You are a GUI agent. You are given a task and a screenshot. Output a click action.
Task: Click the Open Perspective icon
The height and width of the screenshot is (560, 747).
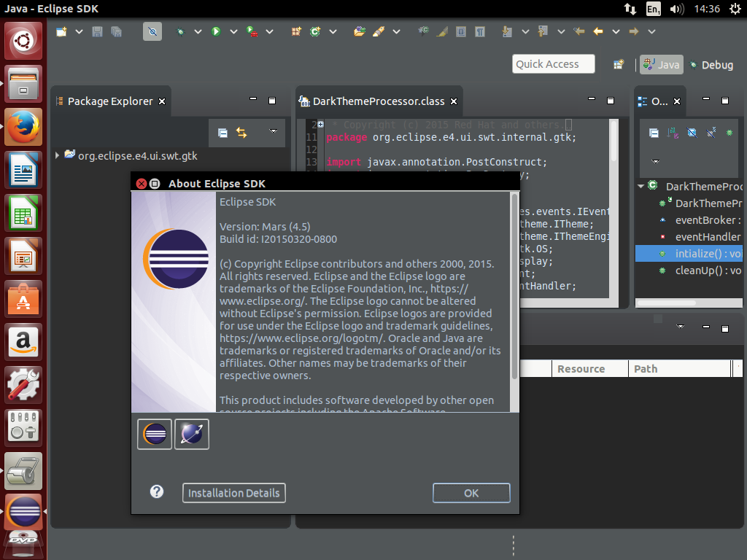619,64
